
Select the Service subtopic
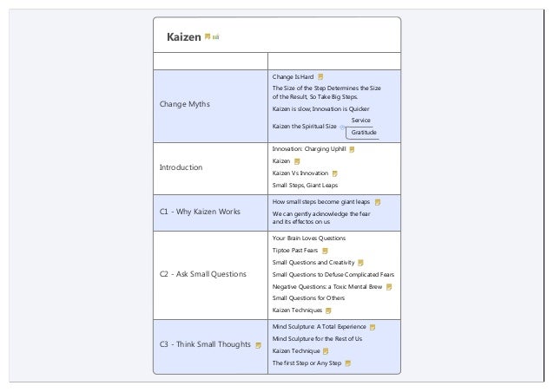[360, 121]
